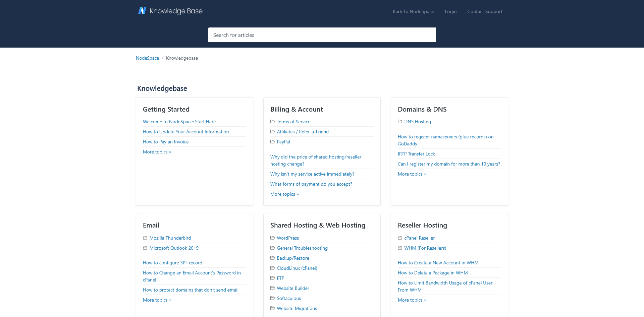
Task: Click the Knowledge Base header title
Action: (x=176, y=11)
